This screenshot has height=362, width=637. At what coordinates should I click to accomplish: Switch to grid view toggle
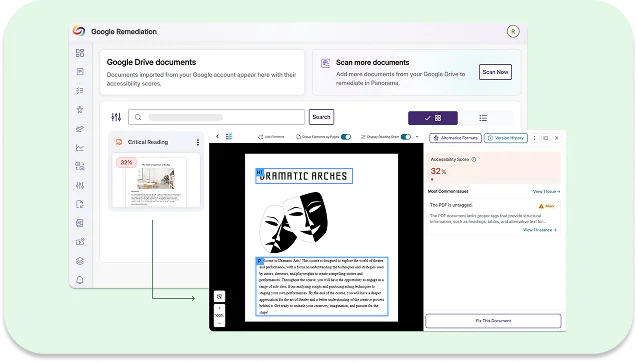pos(433,118)
